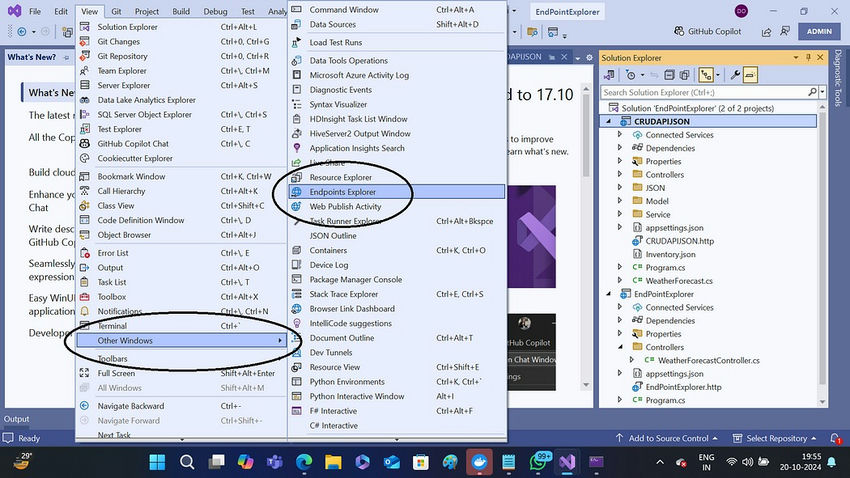Click the Solution Explorer vertical scrollbar
850x478 pixels.
pyautogui.click(x=822, y=255)
